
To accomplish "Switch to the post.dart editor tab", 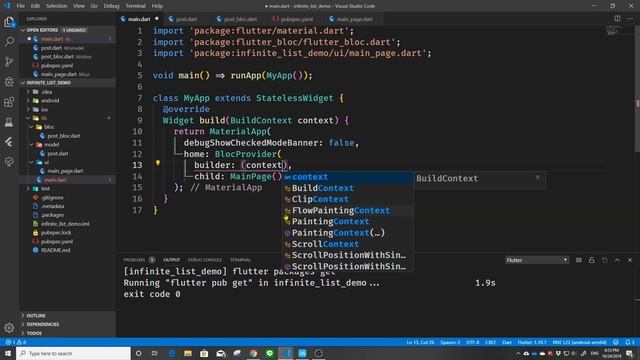I will tap(186, 19).
